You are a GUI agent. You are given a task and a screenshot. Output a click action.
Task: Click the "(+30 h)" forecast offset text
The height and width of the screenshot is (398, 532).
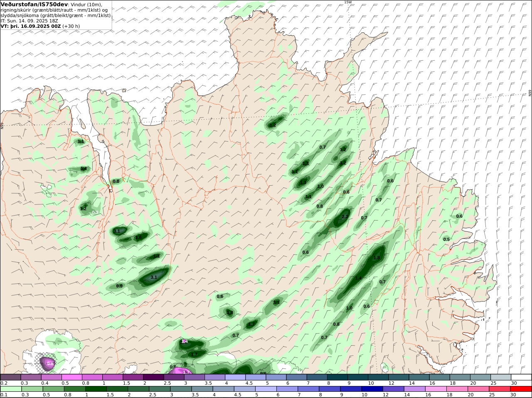pos(71,26)
